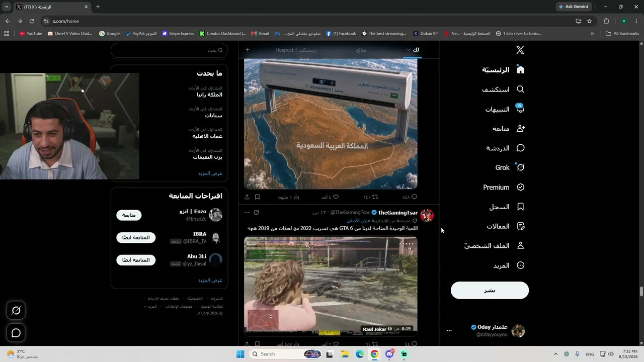Open footer المزيد more links menu

(151, 307)
